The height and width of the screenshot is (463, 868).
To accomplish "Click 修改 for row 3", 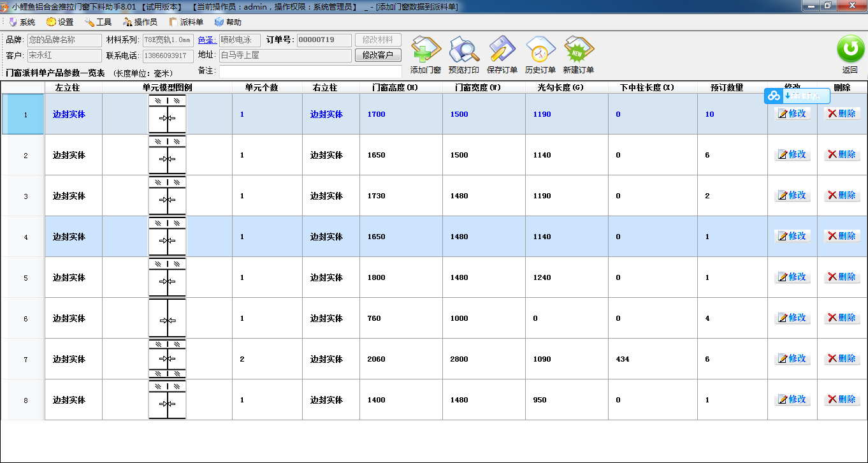I will click(792, 195).
